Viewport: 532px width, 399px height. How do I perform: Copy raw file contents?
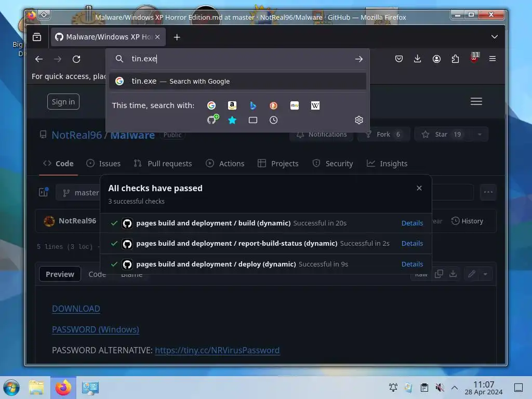pos(438,274)
